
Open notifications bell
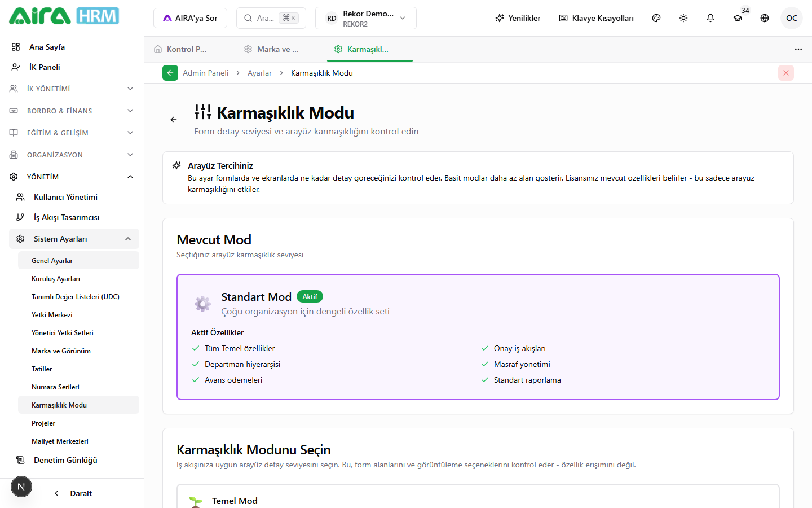tap(710, 18)
